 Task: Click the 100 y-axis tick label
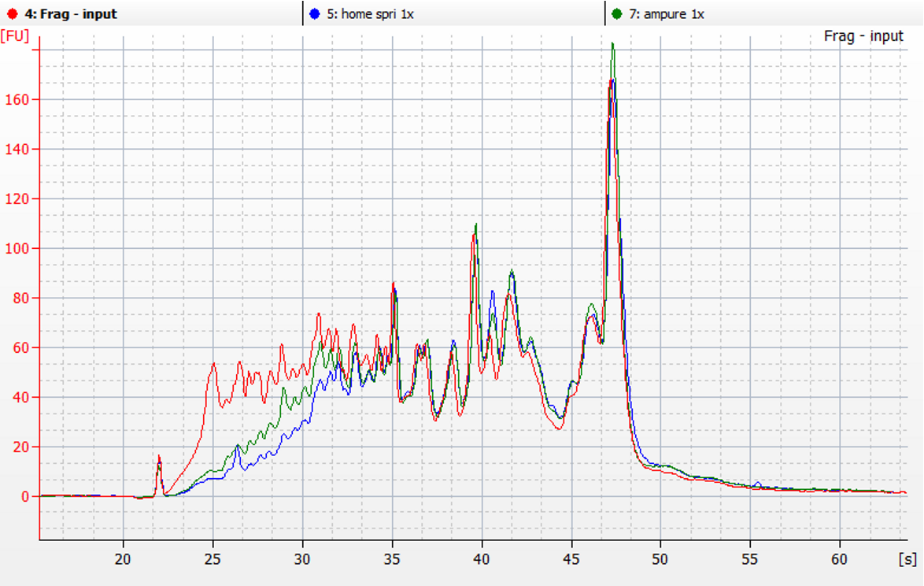point(17,248)
